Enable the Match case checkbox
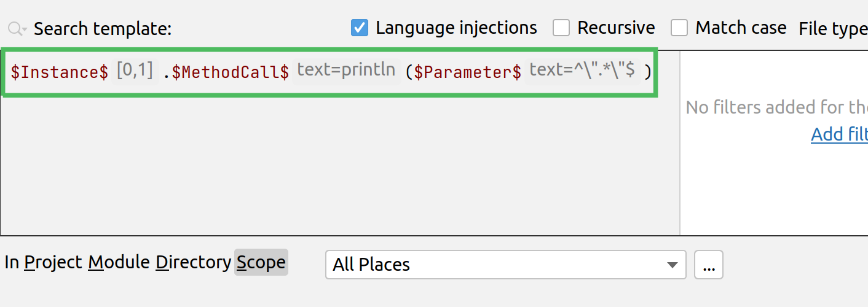868x307 pixels. click(679, 28)
